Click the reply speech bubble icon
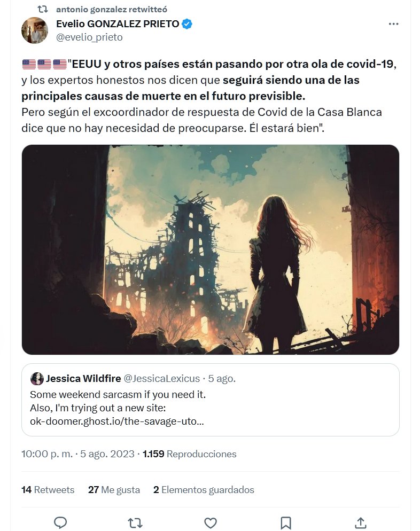The width and height of the screenshot is (420, 531). pos(60,522)
